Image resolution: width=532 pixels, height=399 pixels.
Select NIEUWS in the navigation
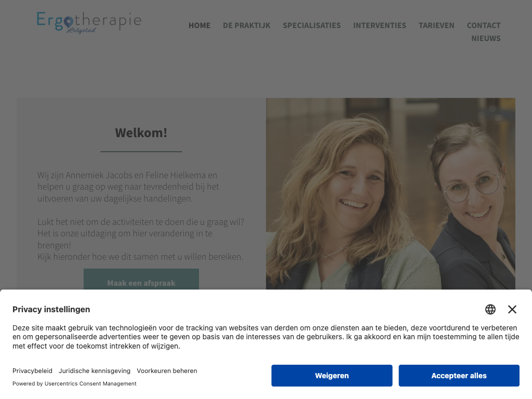pyautogui.click(x=486, y=38)
